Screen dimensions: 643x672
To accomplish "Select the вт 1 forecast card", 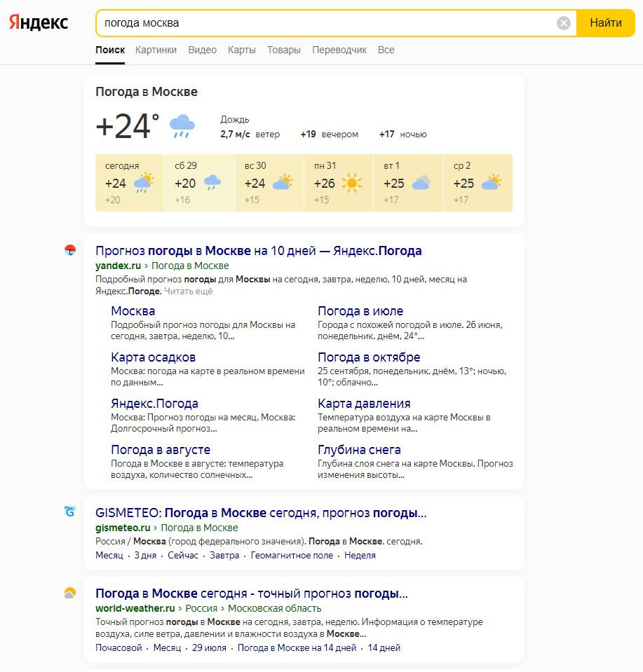I will pyautogui.click(x=408, y=183).
